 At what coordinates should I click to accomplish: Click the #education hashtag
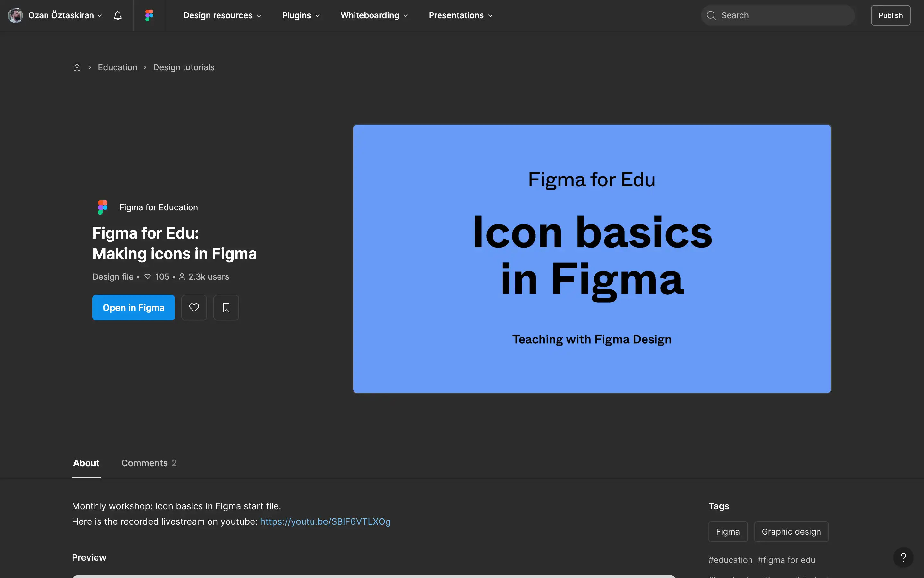coord(731,560)
